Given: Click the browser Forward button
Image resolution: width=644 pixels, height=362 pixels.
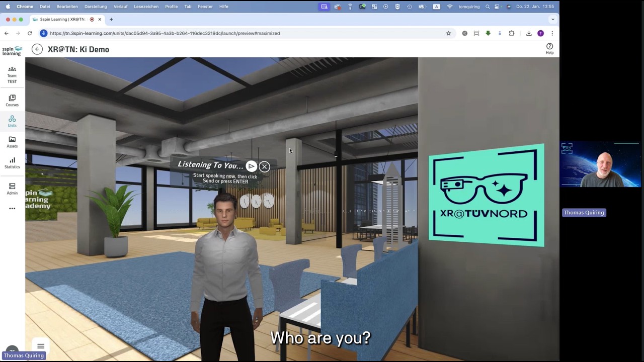Looking at the screenshot, I should tap(18, 33).
